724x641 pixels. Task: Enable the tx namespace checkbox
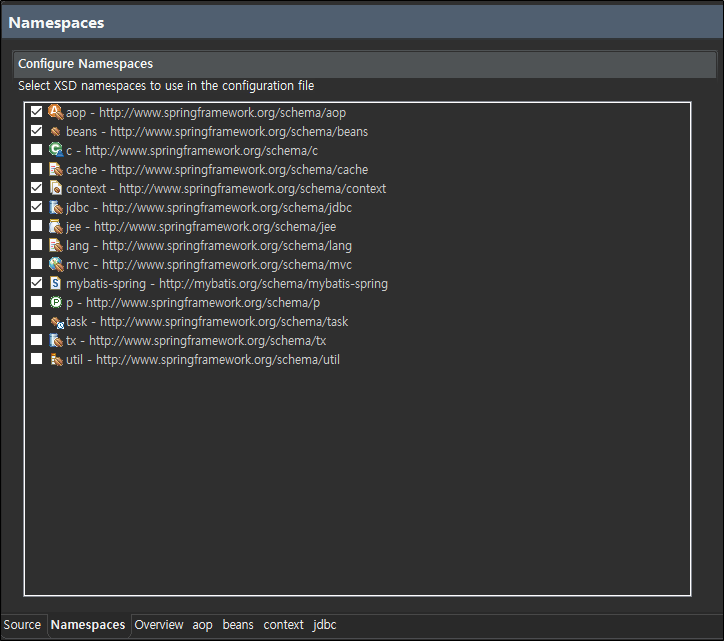[36, 339]
